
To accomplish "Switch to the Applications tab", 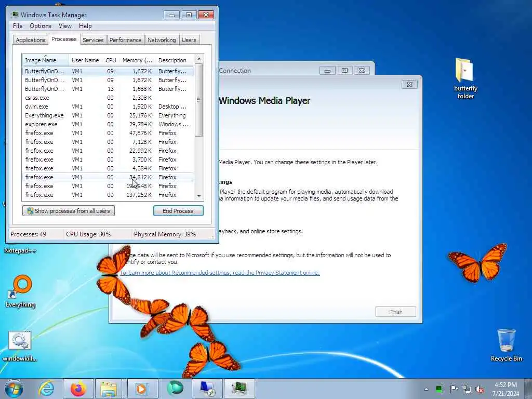I will (31, 40).
